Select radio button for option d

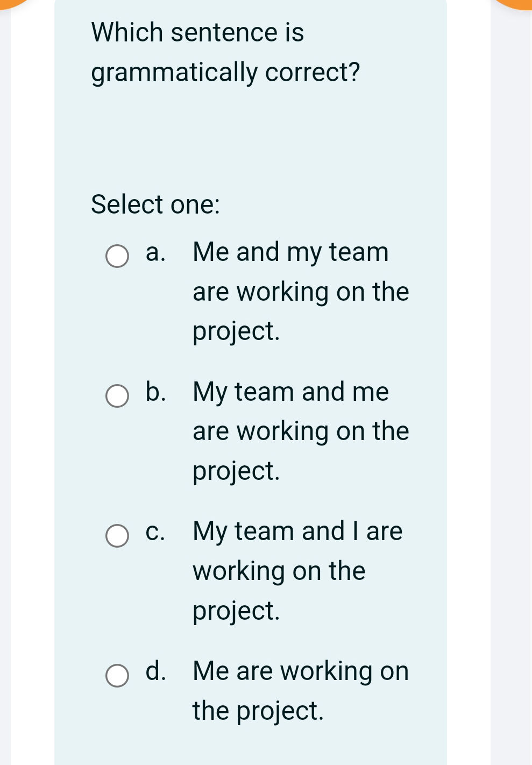(x=117, y=676)
